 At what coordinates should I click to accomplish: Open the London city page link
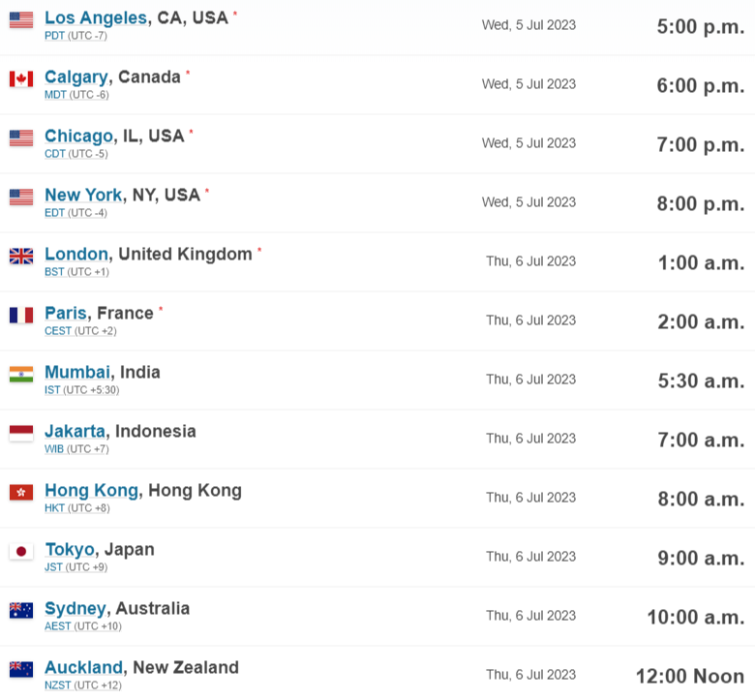pyautogui.click(x=76, y=254)
